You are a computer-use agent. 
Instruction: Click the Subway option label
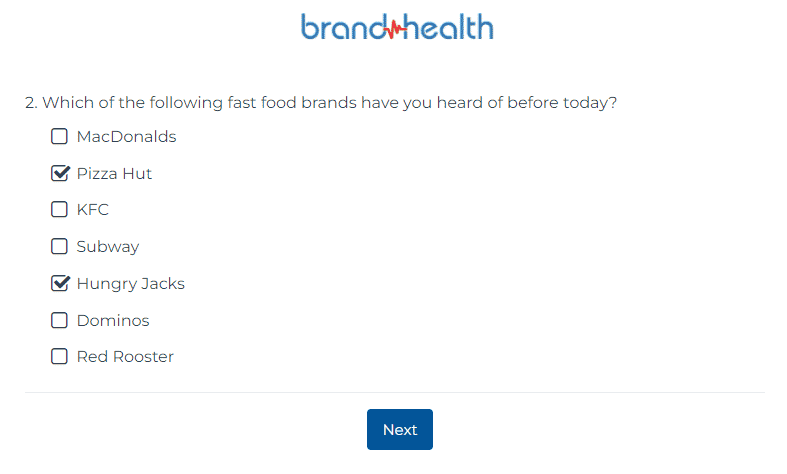[108, 247]
